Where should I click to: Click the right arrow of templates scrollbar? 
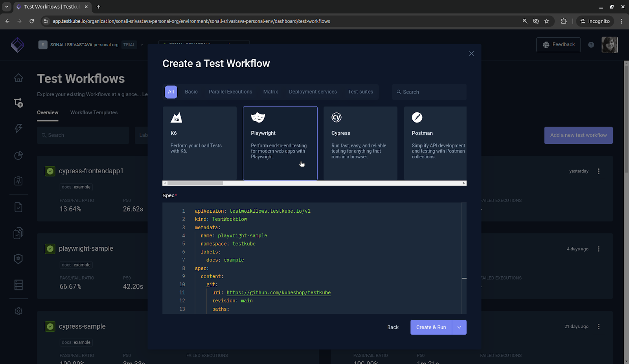(464, 183)
